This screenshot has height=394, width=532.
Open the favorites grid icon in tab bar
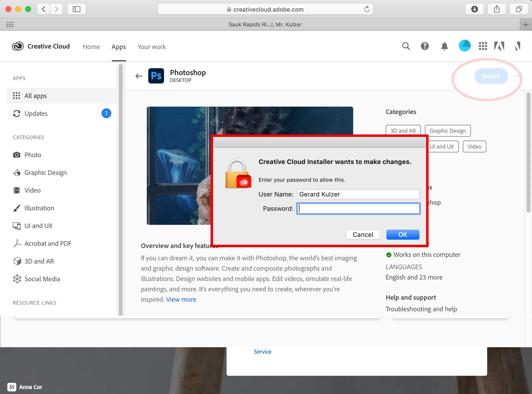pos(10,24)
